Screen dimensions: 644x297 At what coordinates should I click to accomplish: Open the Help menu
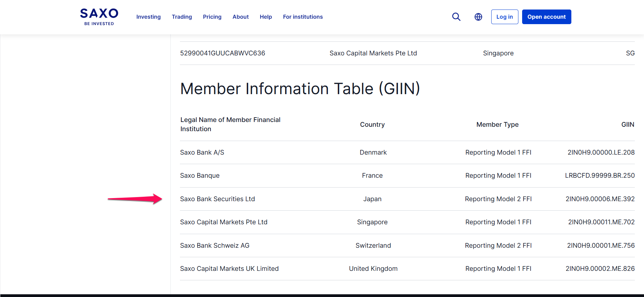point(266,17)
